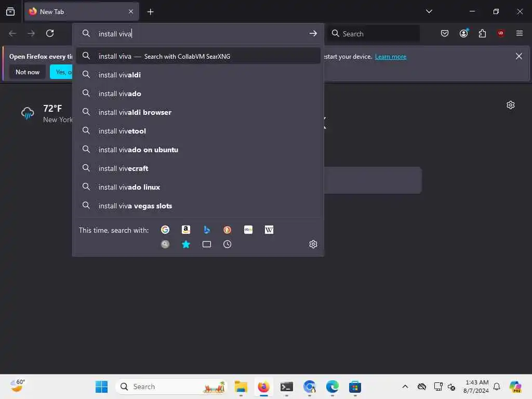This screenshot has width=532, height=399.
Task: Open the Learn more link
Action: [391, 57]
